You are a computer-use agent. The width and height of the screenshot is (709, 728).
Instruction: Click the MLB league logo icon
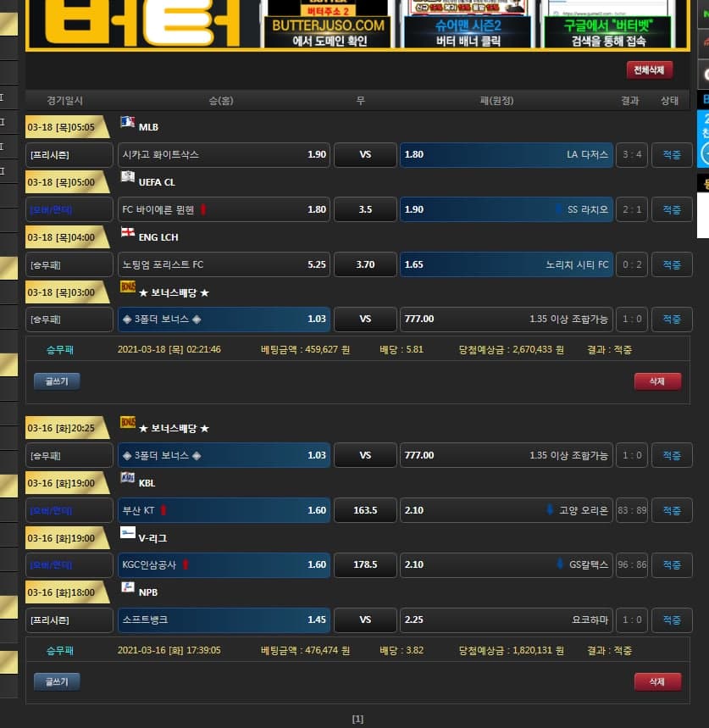click(128, 123)
